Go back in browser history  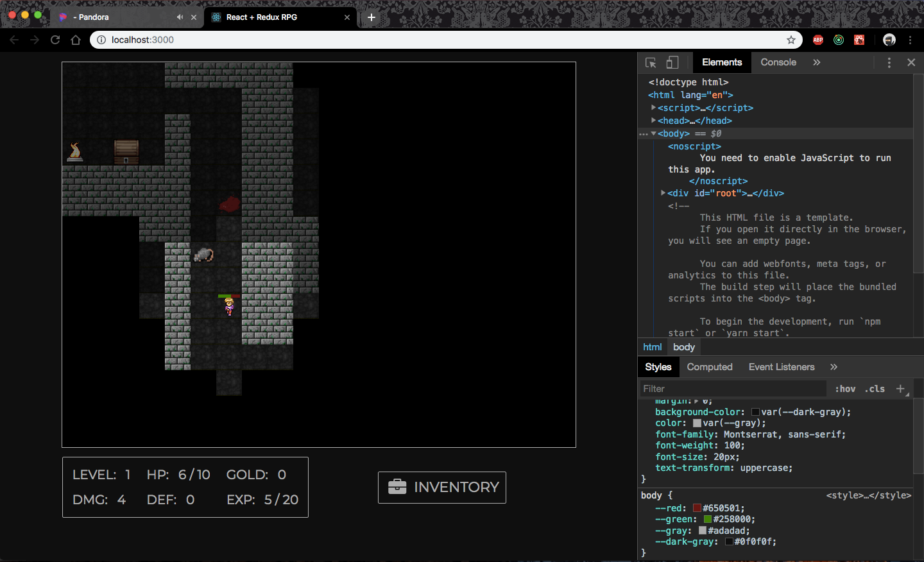pos(14,40)
